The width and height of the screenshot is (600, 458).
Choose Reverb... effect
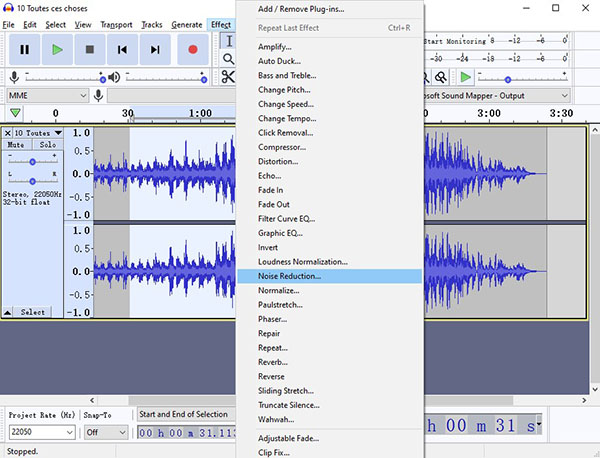click(329, 362)
